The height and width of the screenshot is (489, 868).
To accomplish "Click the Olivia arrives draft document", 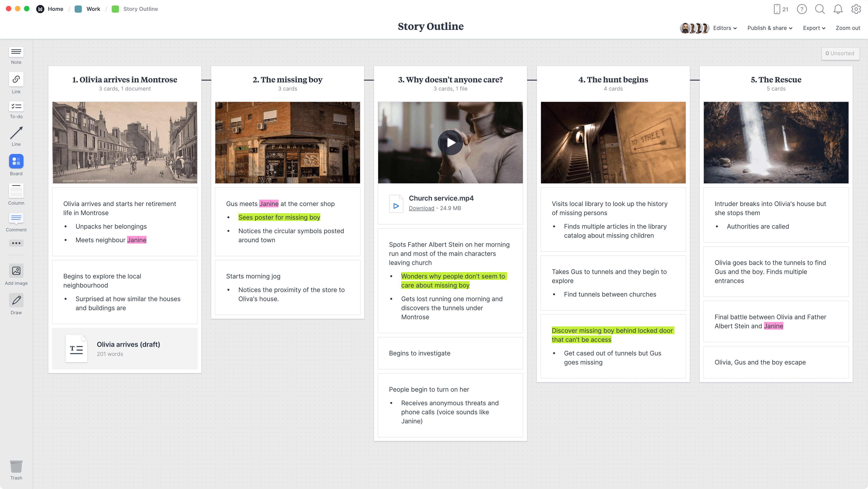I will click(x=125, y=349).
